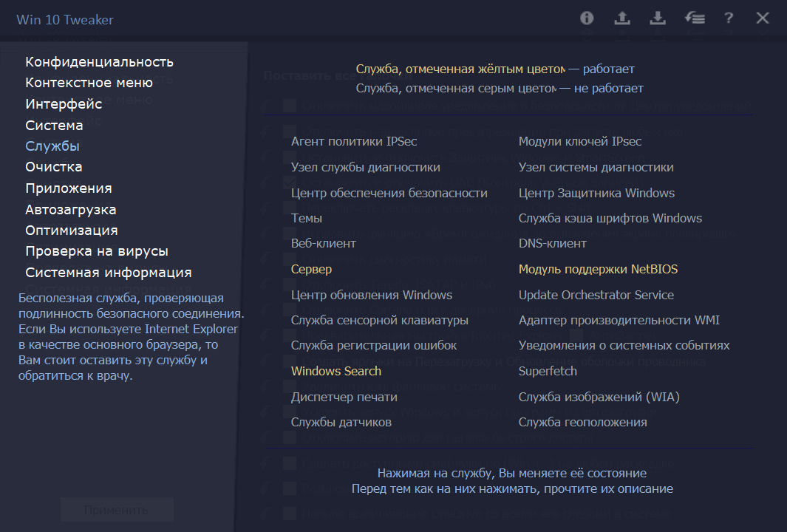
Task: Disable the running Сервер service
Action: click(x=311, y=270)
